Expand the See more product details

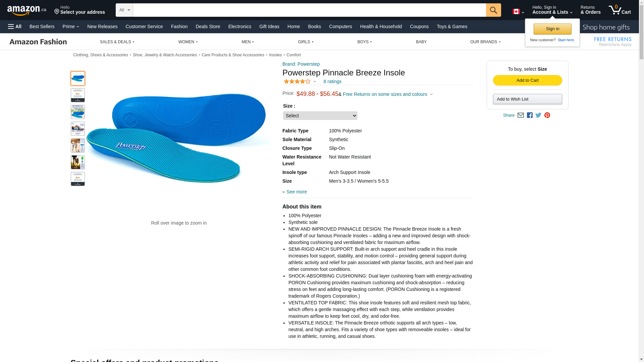294,192
